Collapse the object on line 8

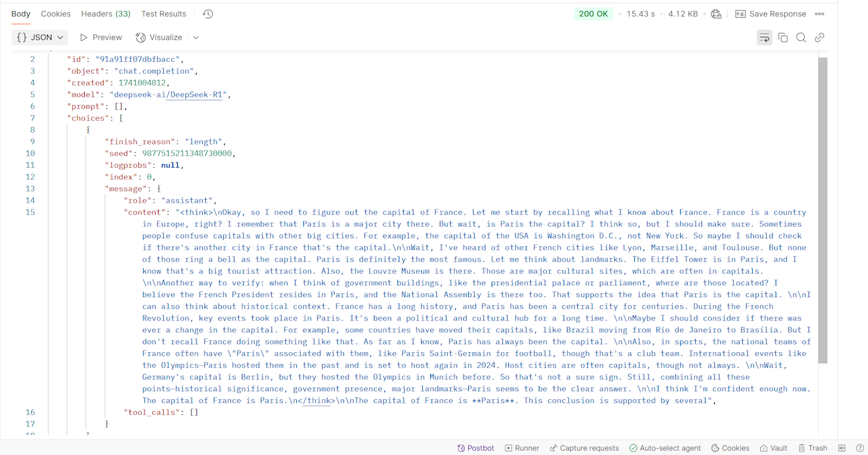pyautogui.click(x=89, y=130)
